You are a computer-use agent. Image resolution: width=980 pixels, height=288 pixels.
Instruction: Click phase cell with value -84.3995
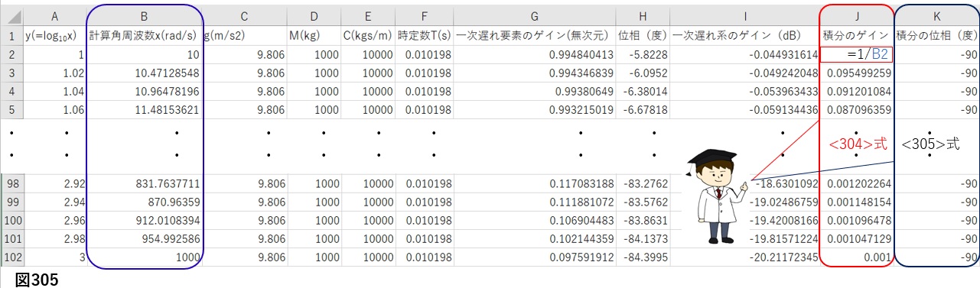click(643, 257)
